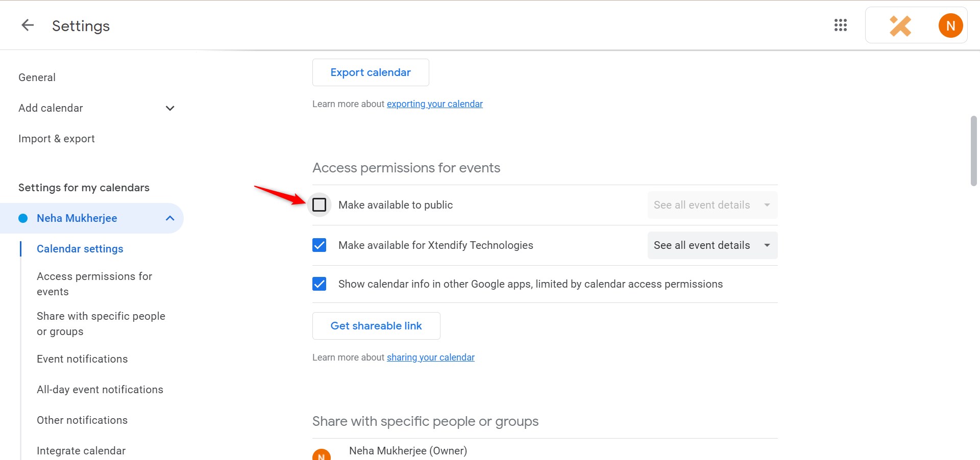Click the Neha Mukherjee calendar color dot
980x460 pixels.
coord(23,218)
